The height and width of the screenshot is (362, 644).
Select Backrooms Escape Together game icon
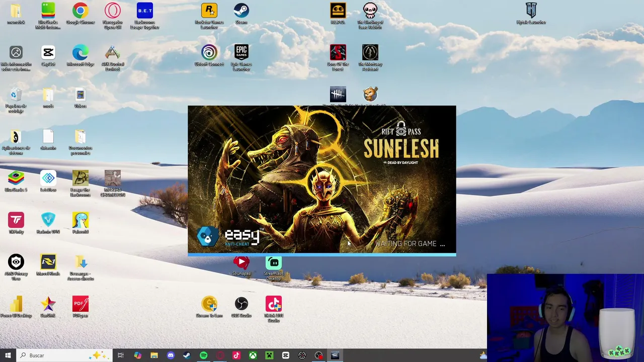[144, 16]
